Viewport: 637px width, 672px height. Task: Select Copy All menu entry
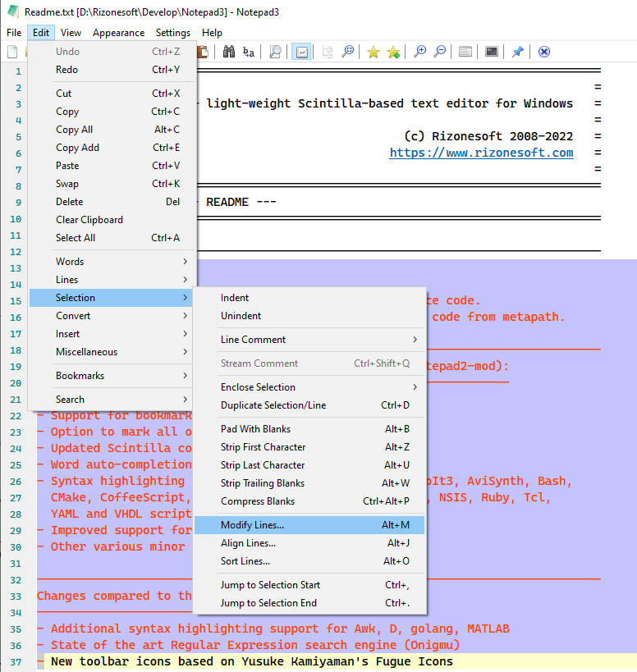(112, 130)
